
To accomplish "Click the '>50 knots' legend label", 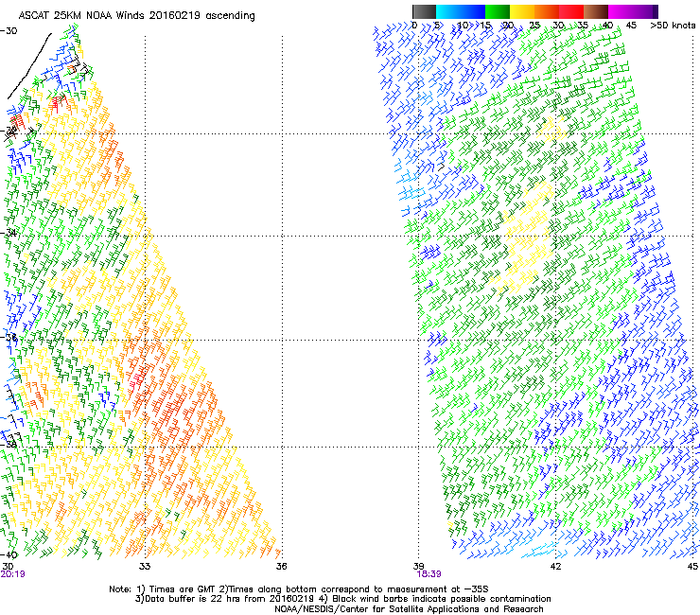I will coord(673,26).
